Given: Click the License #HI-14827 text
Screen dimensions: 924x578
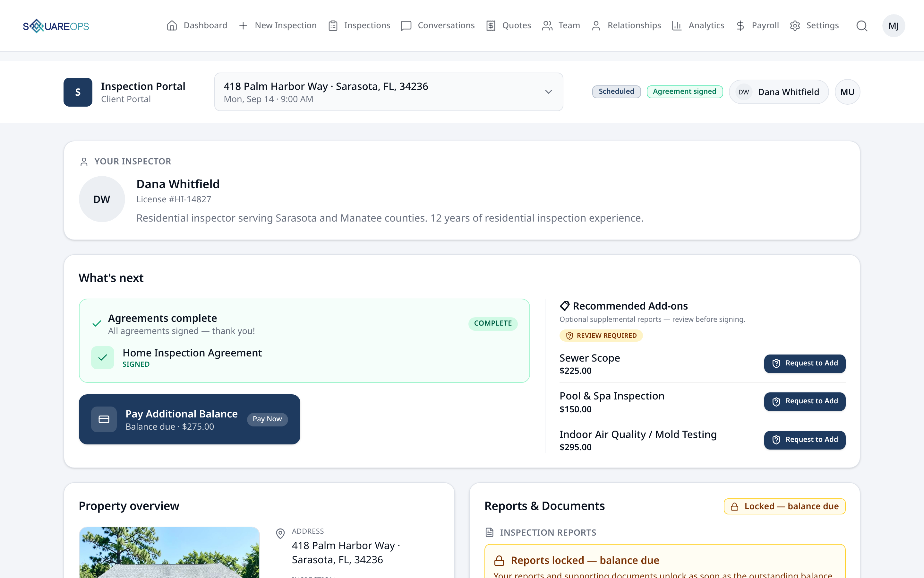Looking at the screenshot, I should point(174,199).
